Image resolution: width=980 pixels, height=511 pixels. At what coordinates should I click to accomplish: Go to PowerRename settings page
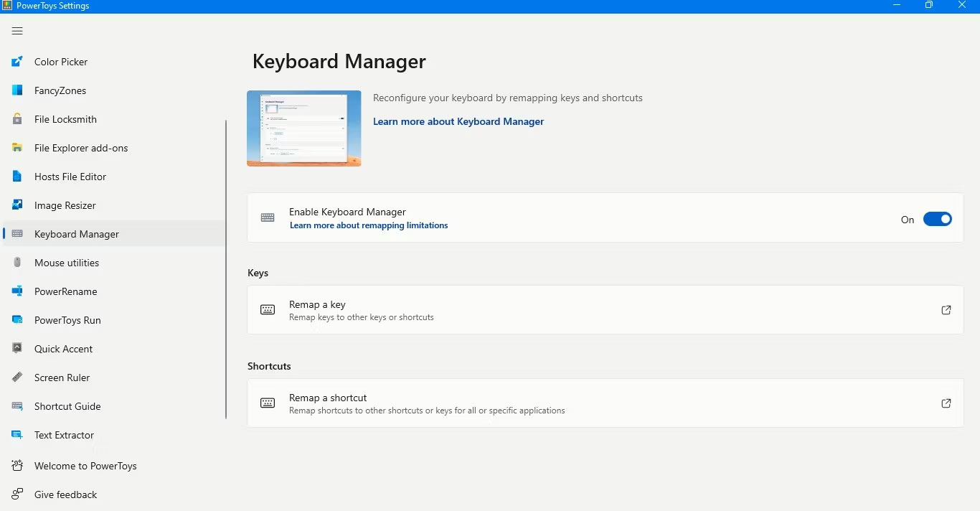(65, 291)
